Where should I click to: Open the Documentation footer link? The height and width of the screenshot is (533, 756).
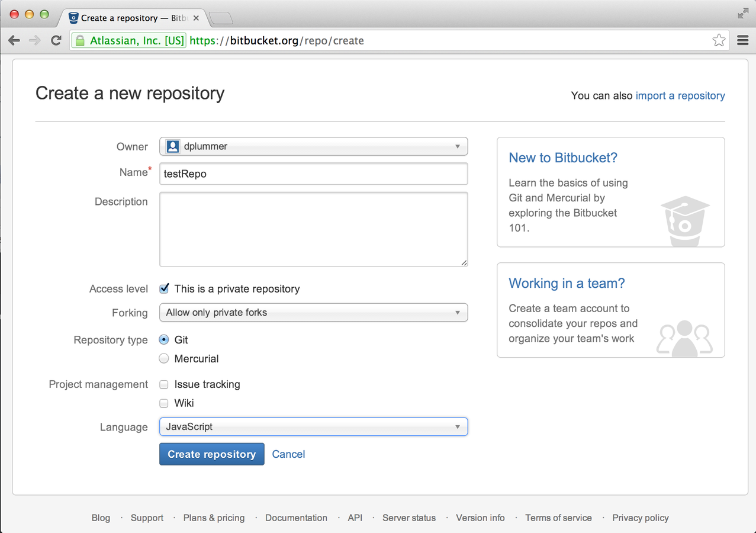point(296,518)
